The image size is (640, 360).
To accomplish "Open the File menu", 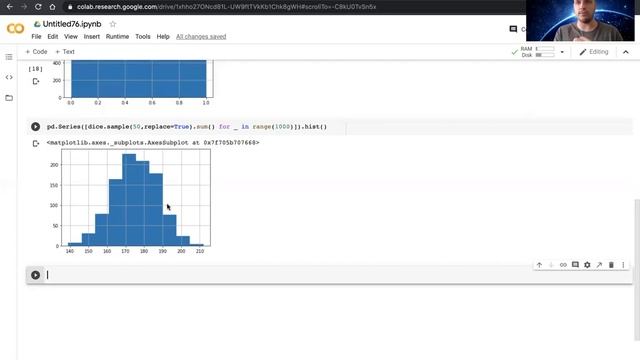I will (x=36, y=37).
